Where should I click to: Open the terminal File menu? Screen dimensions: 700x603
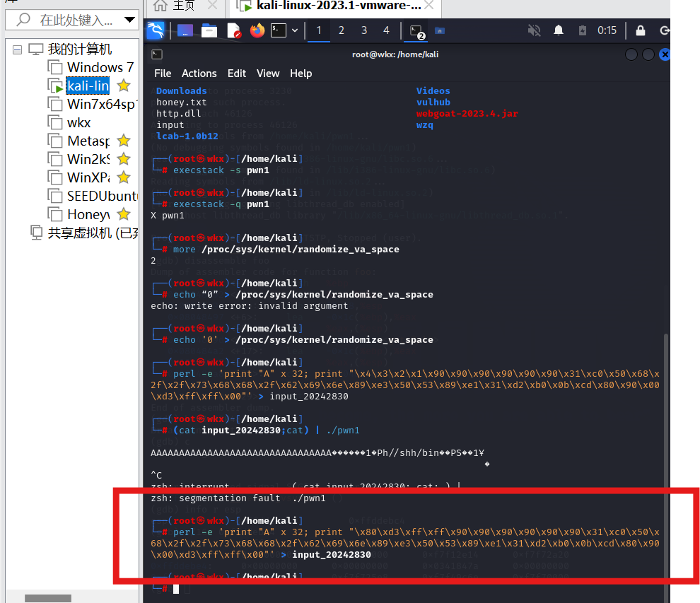pos(163,74)
